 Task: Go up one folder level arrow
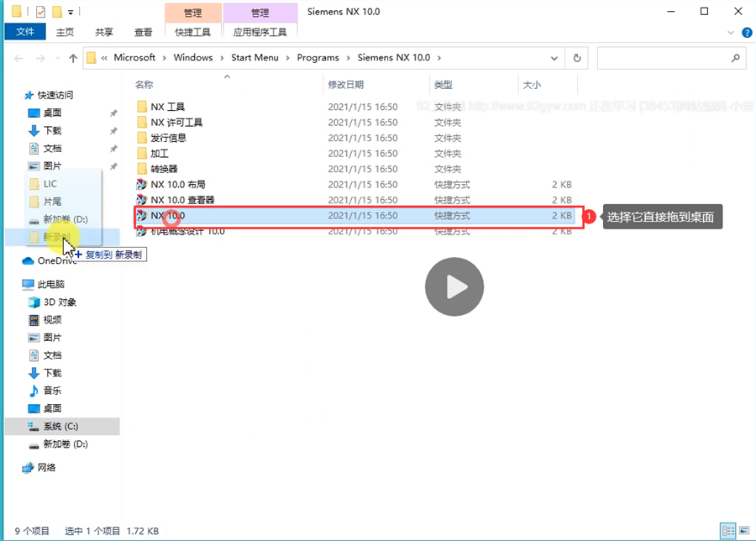[x=73, y=58]
